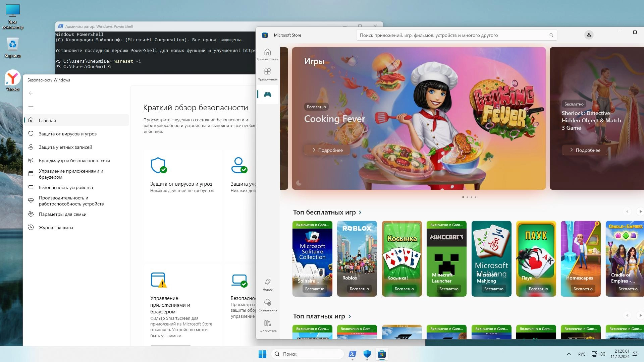Toggle the Windows Security hamburger menu

[31, 107]
